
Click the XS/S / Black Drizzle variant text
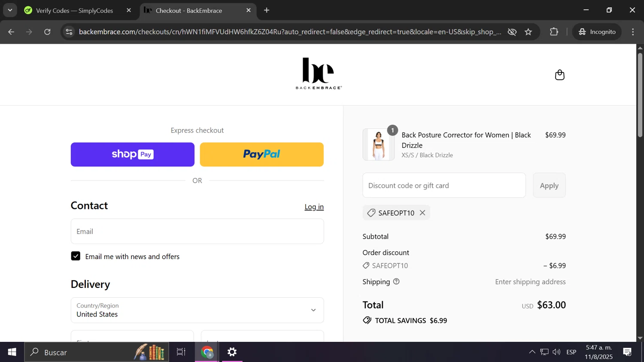click(427, 155)
